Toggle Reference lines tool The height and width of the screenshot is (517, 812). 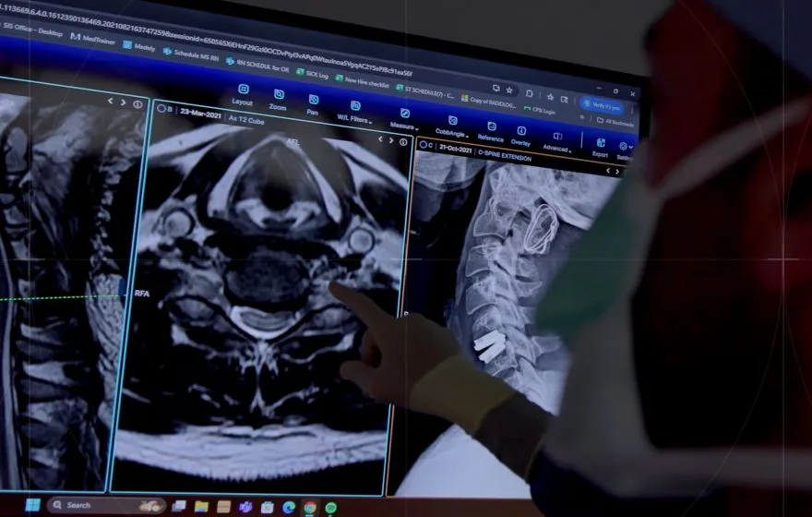[490, 132]
